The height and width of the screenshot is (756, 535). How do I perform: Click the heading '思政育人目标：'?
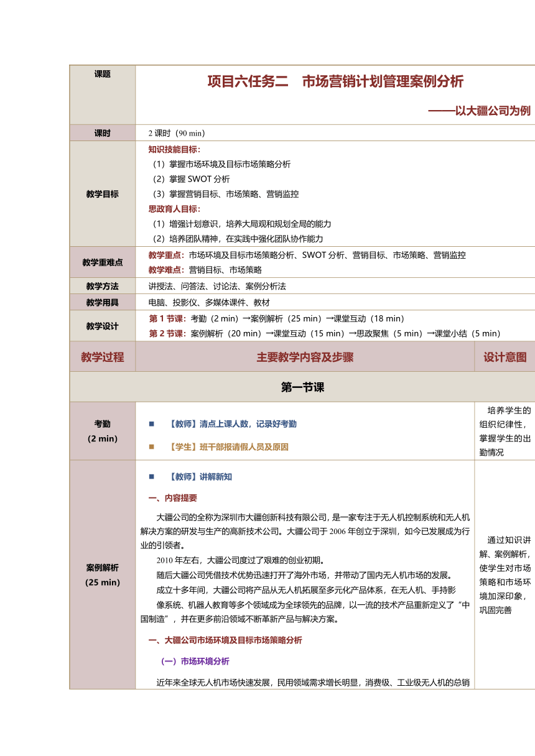[x=175, y=209]
